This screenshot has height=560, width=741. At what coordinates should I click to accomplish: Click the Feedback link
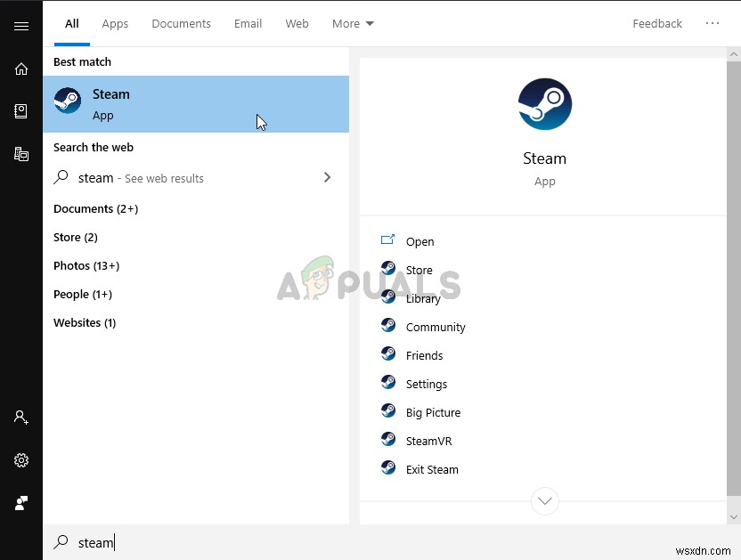click(657, 24)
